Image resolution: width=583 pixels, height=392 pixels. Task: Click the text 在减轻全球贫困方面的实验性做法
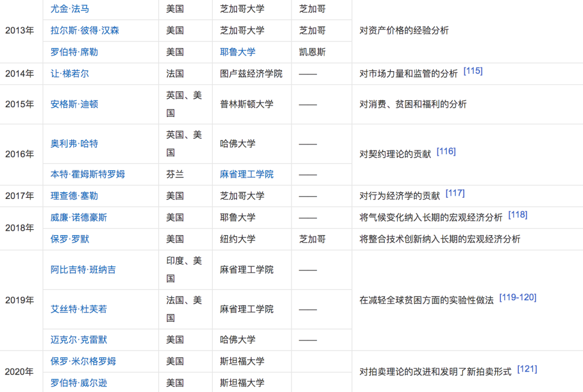tap(426, 300)
